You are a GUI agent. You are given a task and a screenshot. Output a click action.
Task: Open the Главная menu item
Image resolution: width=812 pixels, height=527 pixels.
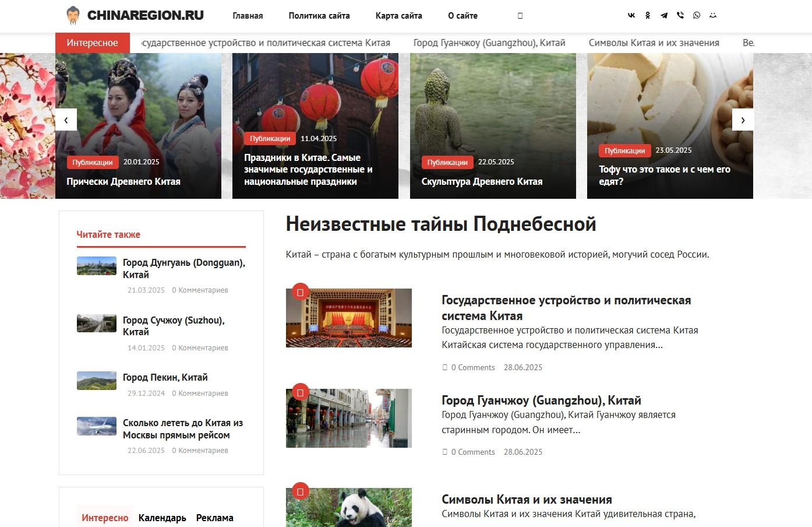point(248,16)
